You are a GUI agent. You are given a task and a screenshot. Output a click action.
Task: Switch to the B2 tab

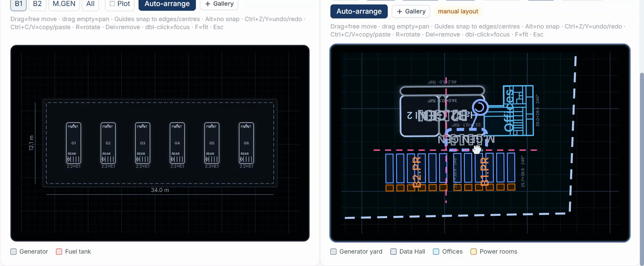click(x=37, y=4)
